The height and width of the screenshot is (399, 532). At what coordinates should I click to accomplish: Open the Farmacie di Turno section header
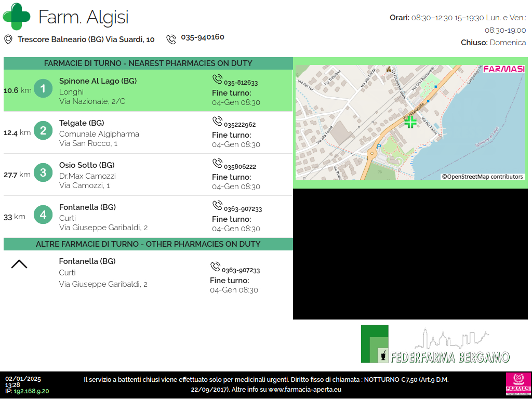[x=148, y=63]
